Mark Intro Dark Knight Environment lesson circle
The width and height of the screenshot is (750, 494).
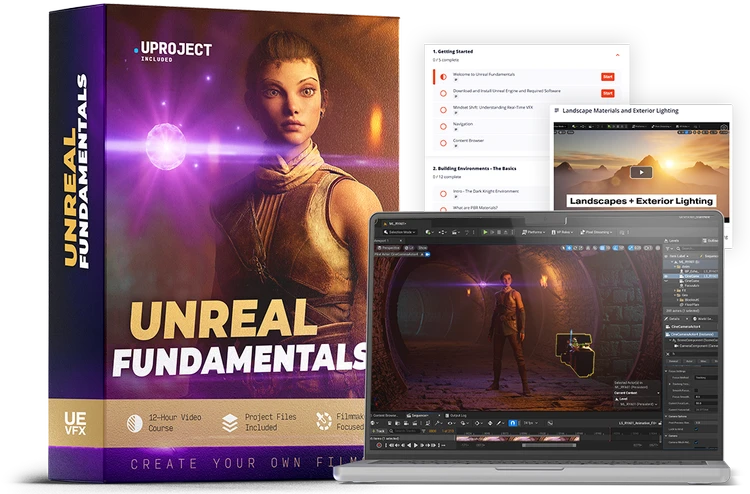443,194
